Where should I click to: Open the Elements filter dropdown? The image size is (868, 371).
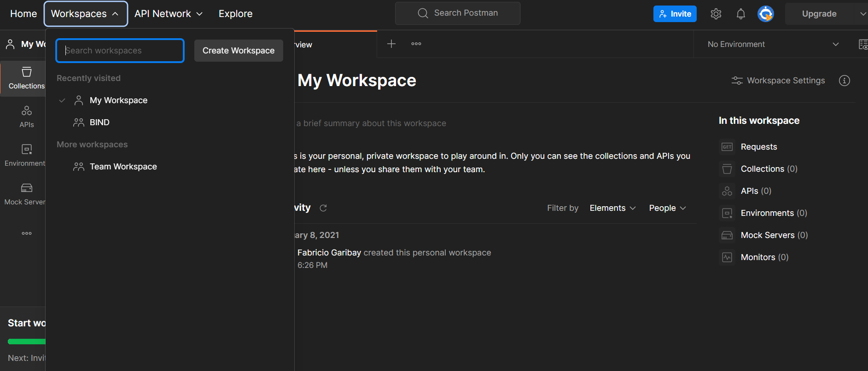(612, 208)
